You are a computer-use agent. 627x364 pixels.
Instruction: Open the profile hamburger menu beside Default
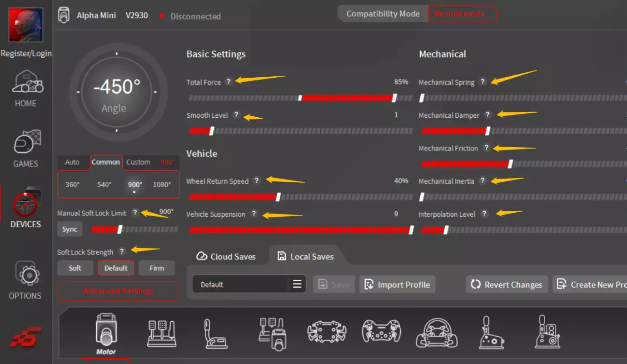(298, 284)
